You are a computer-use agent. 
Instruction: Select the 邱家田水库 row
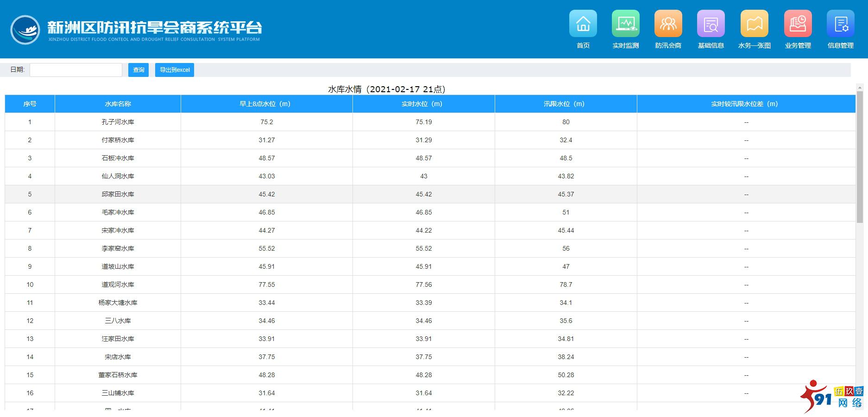point(118,194)
